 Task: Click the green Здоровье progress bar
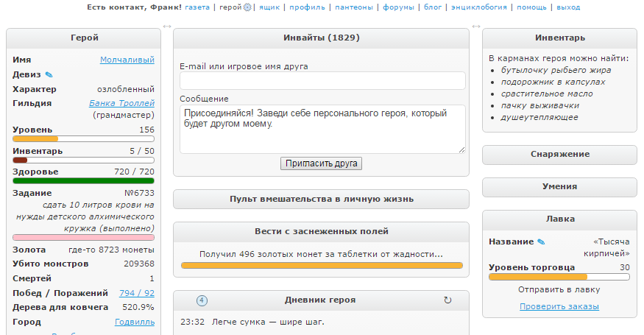point(83,180)
